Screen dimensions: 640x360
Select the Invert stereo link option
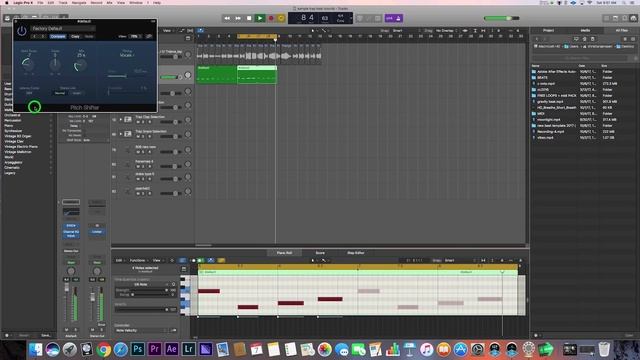[76, 93]
